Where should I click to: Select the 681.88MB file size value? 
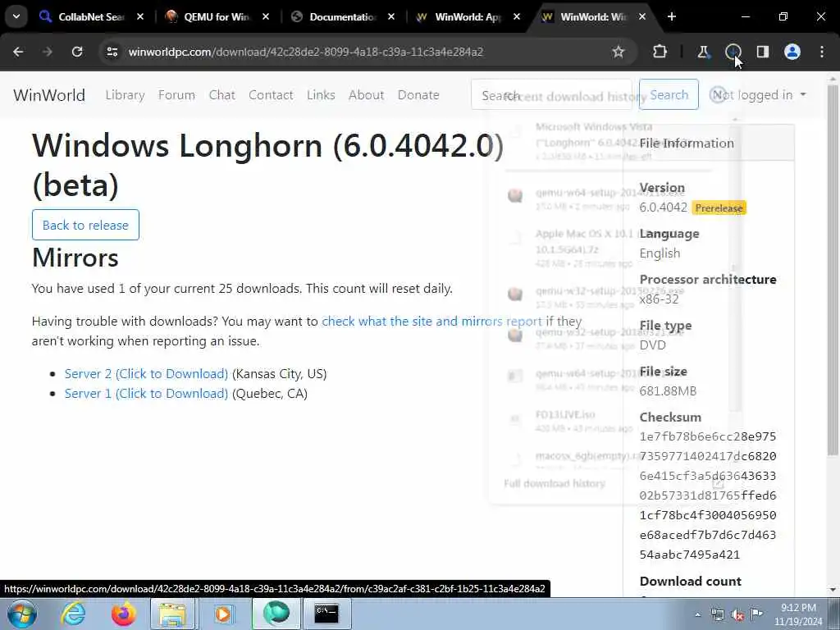point(668,391)
